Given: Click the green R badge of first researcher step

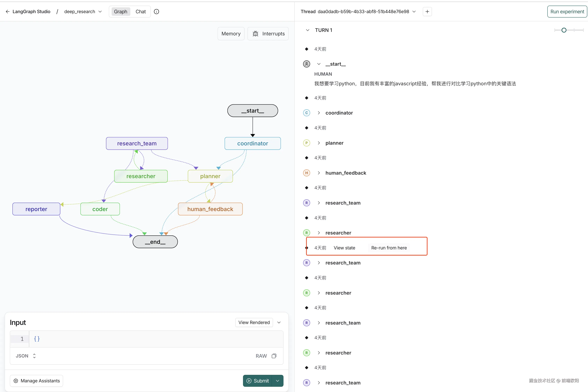Looking at the screenshot, I should 306,233.
